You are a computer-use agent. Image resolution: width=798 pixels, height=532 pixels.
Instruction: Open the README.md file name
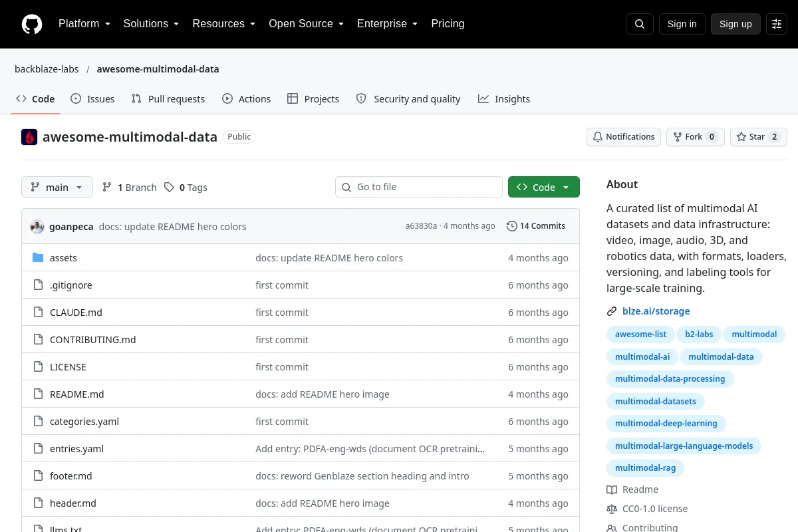(x=77, y=394)
